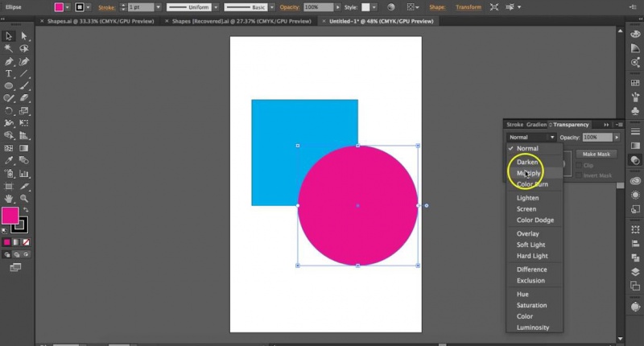
Task: Select the Magic Wand tool
Action: [9, 48]
